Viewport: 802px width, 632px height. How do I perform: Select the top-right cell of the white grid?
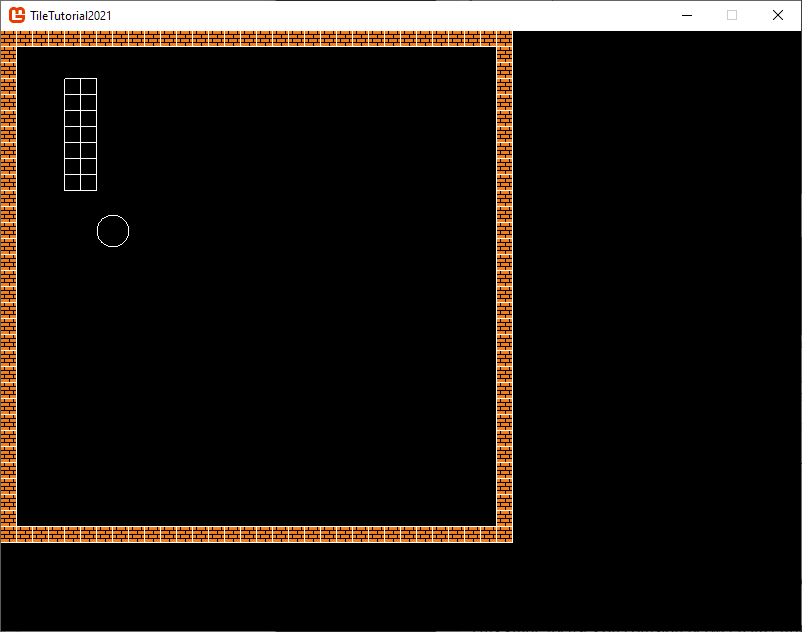(x=89, y=87)
